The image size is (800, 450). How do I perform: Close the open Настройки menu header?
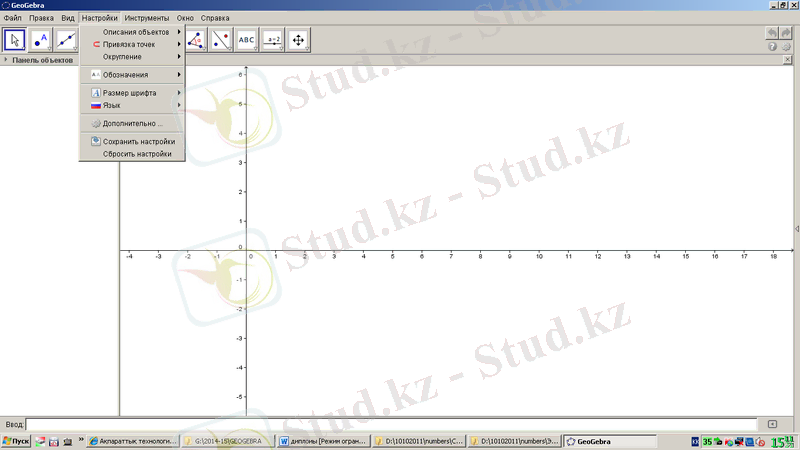click(99, 18)
